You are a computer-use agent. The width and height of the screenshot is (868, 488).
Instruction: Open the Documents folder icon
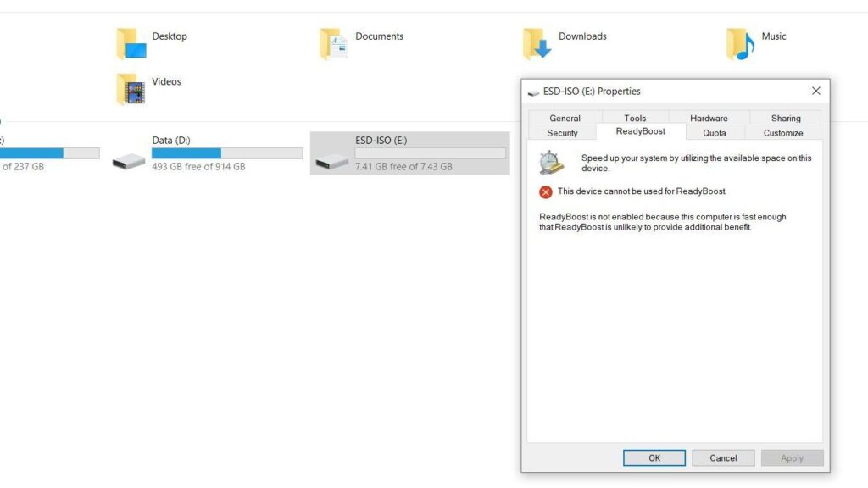pos(332,41)
